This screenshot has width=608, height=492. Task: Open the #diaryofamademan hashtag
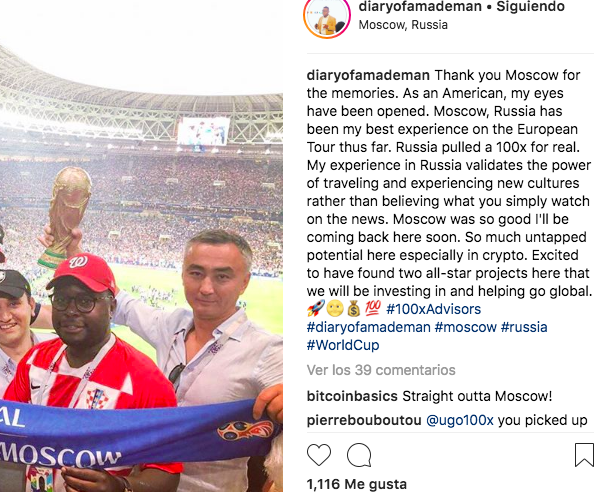tap(369, 327)
